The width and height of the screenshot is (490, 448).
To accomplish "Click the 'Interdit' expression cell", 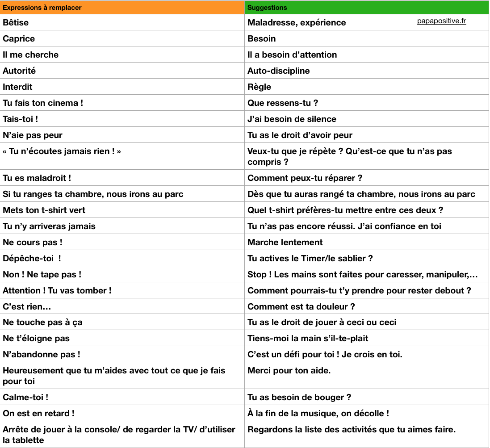I will click(17, 87).
